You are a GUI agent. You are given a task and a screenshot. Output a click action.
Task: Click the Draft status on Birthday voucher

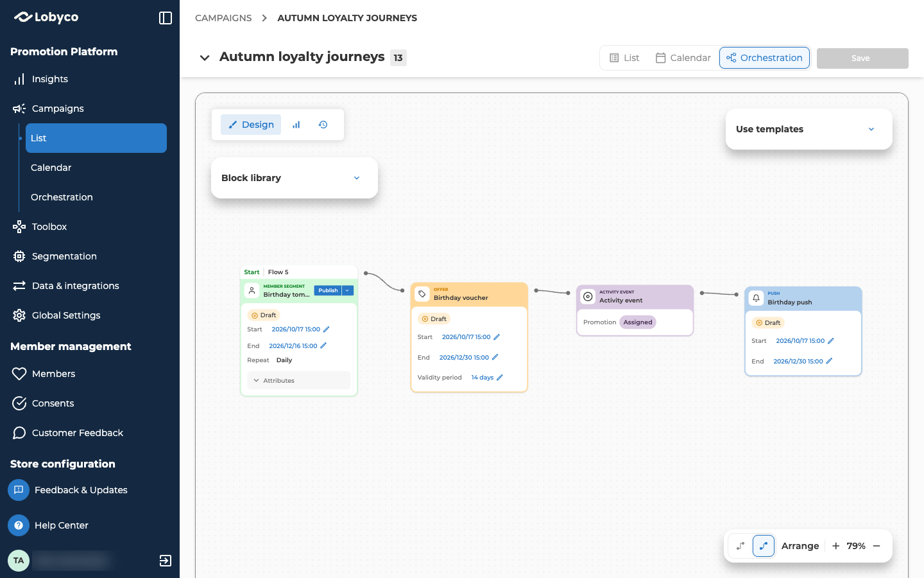coord(434,319)
